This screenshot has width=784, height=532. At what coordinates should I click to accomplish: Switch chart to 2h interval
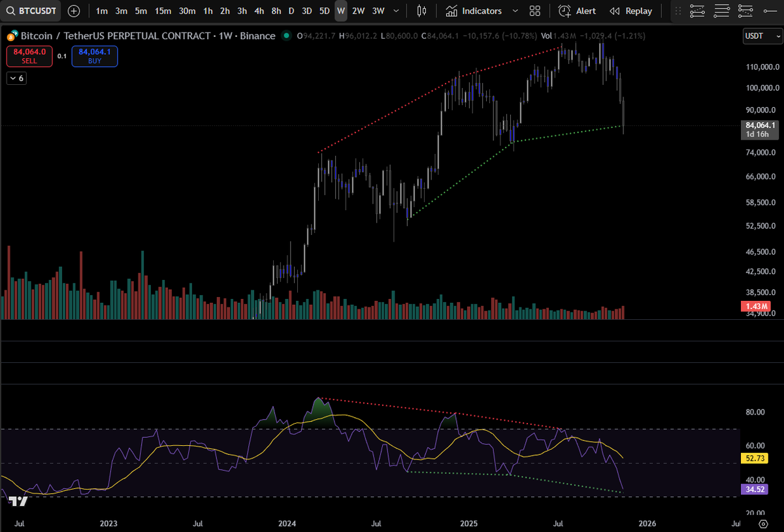225,10
